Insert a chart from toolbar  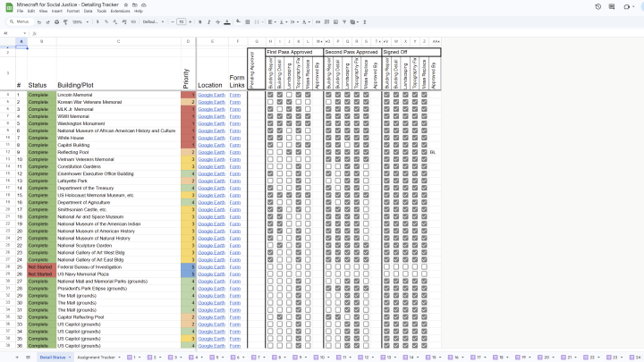335,21
